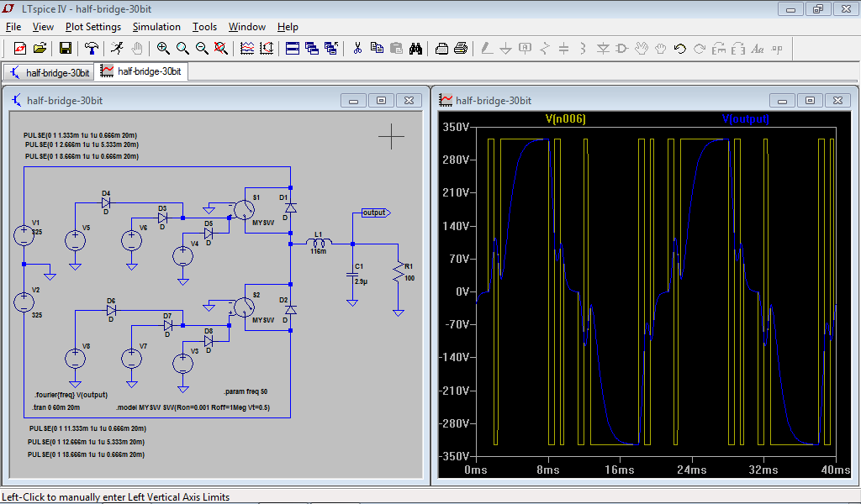
Task: Select switch S1 in the schematic
Action: (x=245, y=210)
